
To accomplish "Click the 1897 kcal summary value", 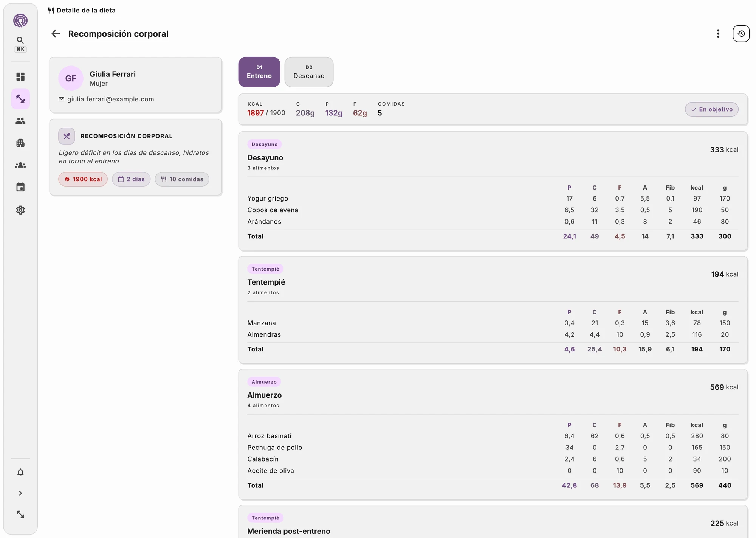I will 256,113.
